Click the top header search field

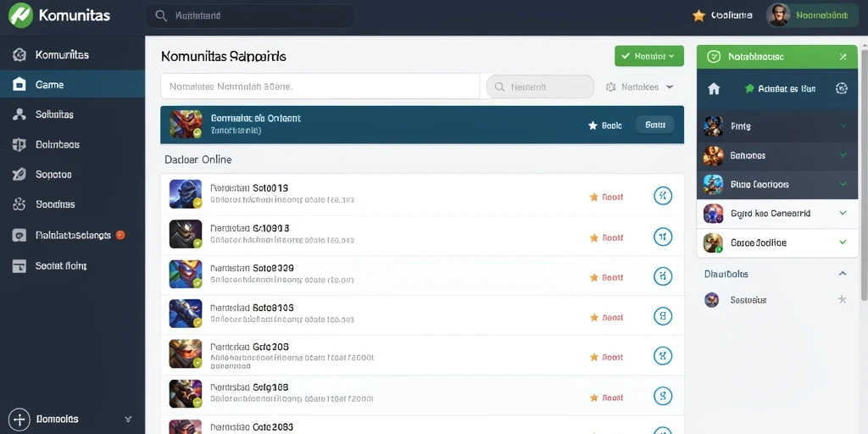(250, 16)
